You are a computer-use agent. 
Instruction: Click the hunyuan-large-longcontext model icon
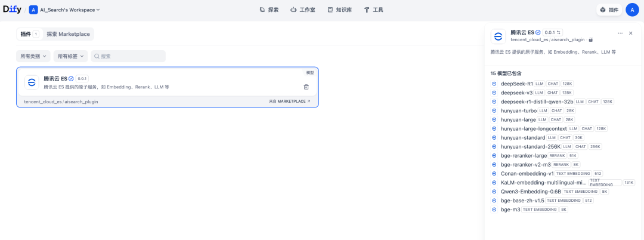click(x=494, y=128)
